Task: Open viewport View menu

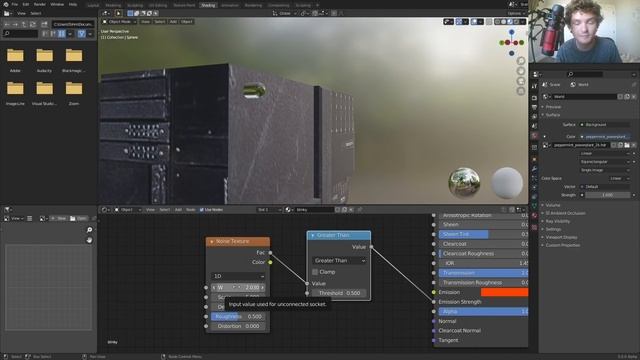Action: pyautogui.click(x=145, y=22)
